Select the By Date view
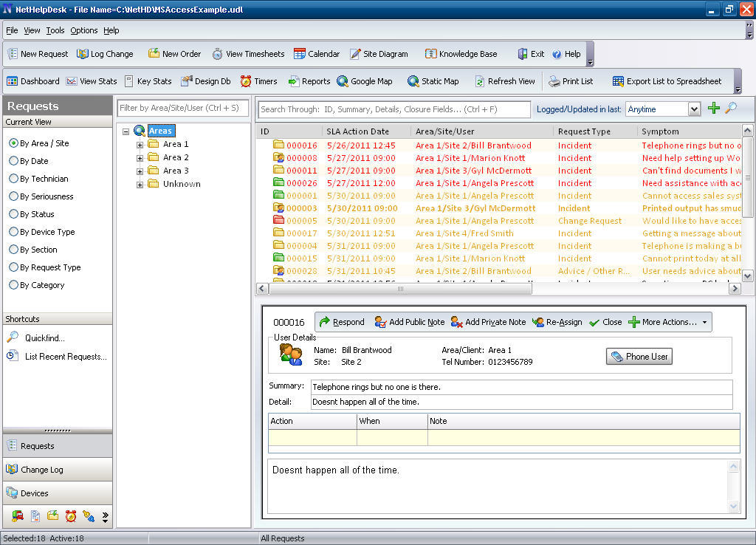This screenshot has width=756, height=545. click(x=29, y=161)
